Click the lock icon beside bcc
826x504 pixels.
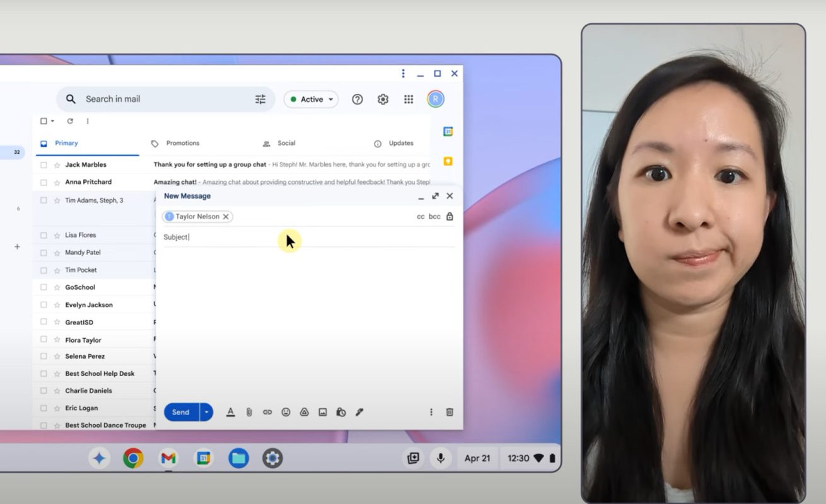point(450,216)
